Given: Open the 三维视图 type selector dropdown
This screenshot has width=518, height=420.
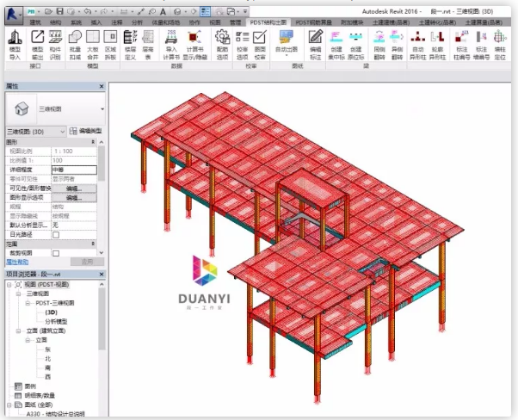Looking at the screenshot, I should (x=102, y=110).
